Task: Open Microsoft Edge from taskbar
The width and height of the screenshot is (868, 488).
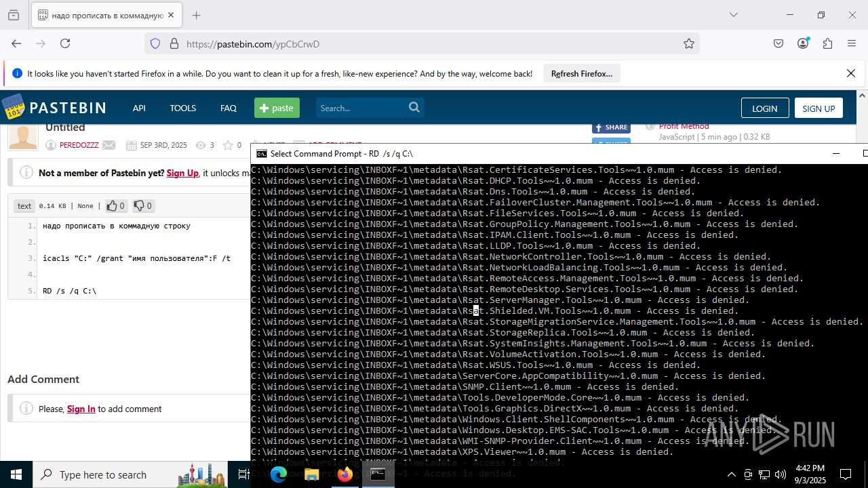Action: pos(279,474)
